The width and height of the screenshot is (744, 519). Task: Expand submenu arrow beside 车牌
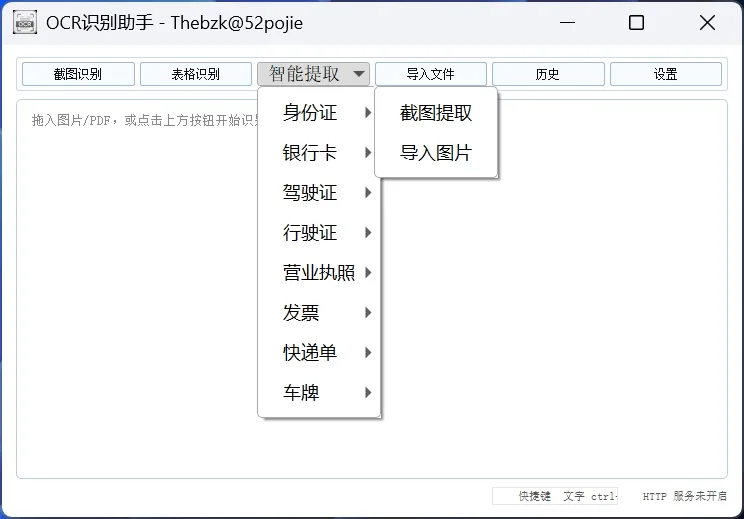[x=368, y=393]
